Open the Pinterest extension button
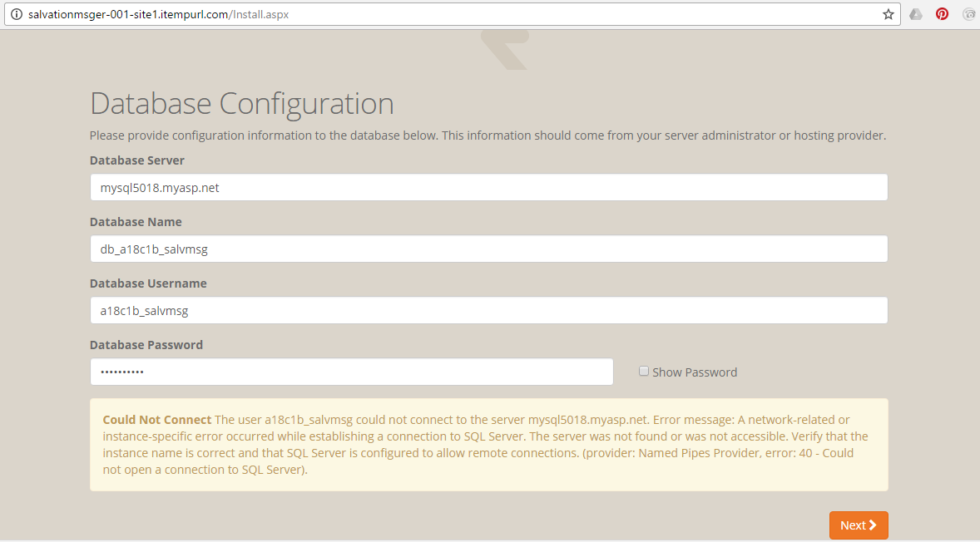Screen dimensions: 980x542 [x=943, y=14]
